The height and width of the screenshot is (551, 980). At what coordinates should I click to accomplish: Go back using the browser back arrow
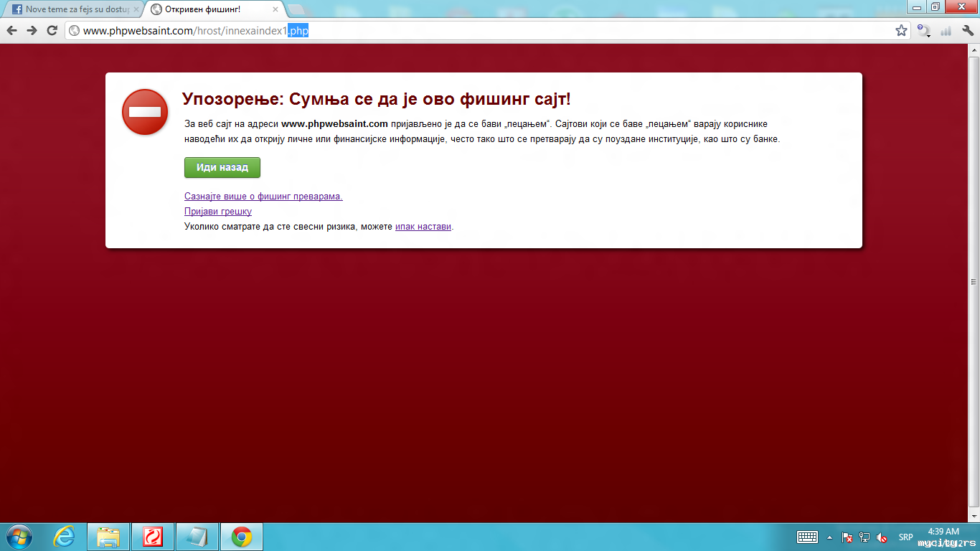pos(12,30)
